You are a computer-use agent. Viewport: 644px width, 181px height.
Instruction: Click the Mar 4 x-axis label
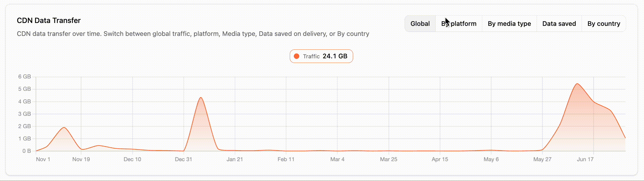[337, 159]
